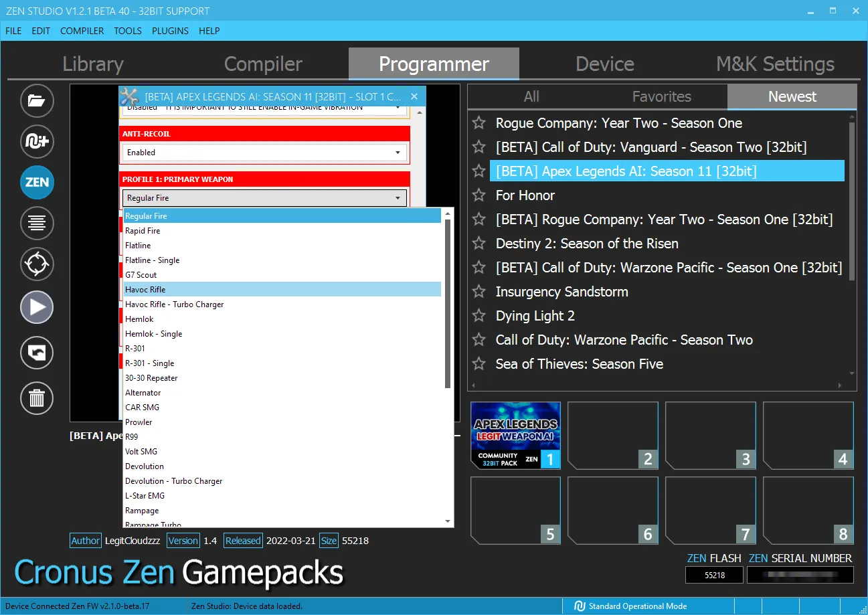Viewport: 868px width, 615px height.
Task: Choose Havoc Rifle from weapon list
Action: point(282,289)
